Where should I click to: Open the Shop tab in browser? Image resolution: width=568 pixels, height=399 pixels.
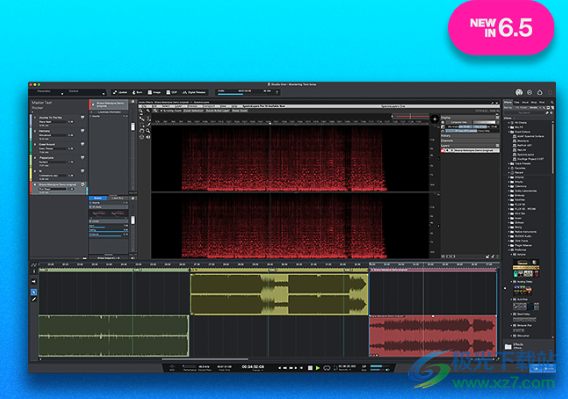coord(534,103)
